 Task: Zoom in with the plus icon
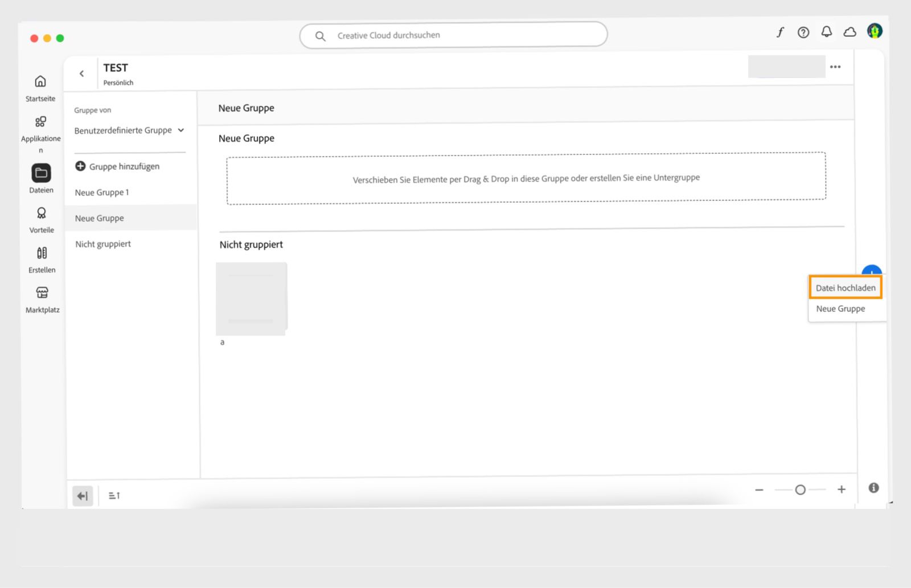[x=842, y=490]
